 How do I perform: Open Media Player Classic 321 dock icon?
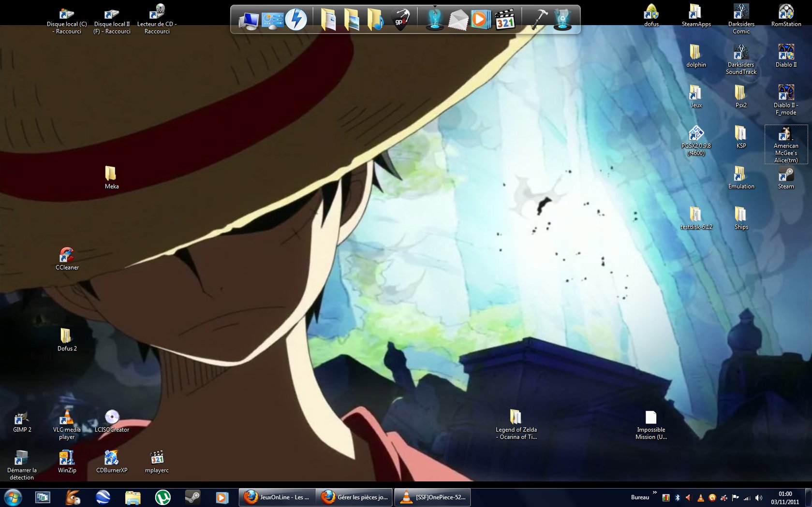[505, 20]
